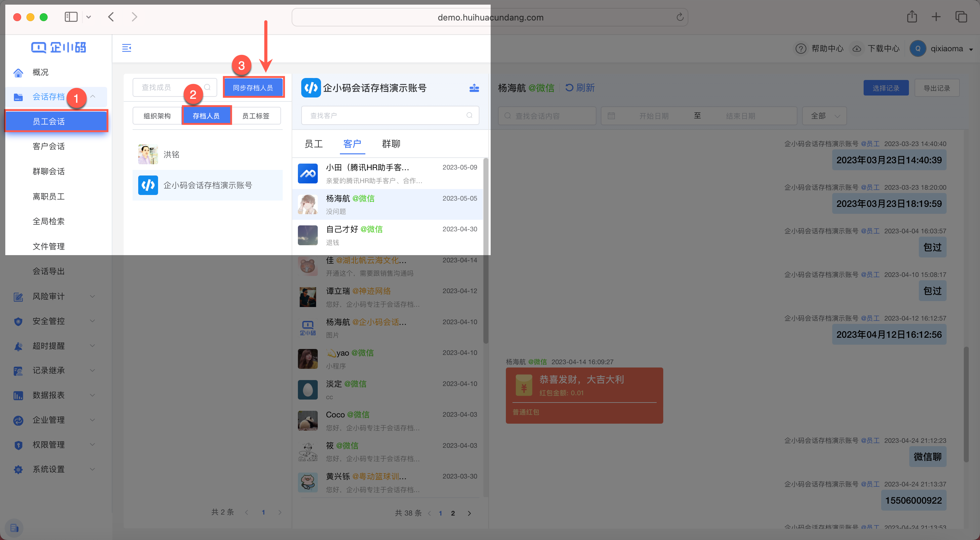Click the 同步存档人员 button
This screenshot has width=980, height=540.
tap(253, 88)
